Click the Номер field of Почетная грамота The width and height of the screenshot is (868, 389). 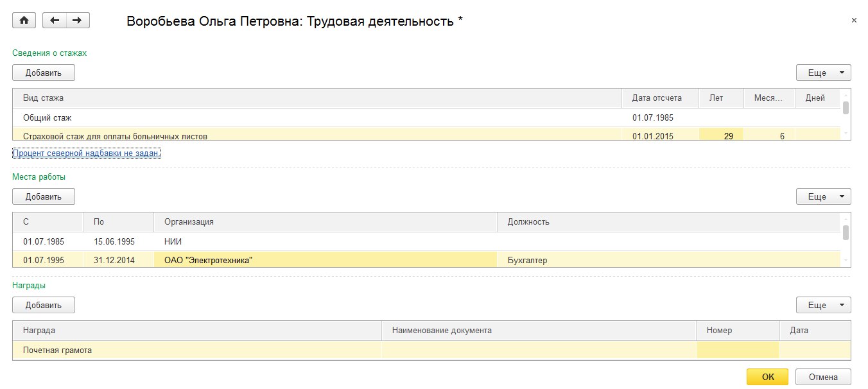(x=738, y=350)
